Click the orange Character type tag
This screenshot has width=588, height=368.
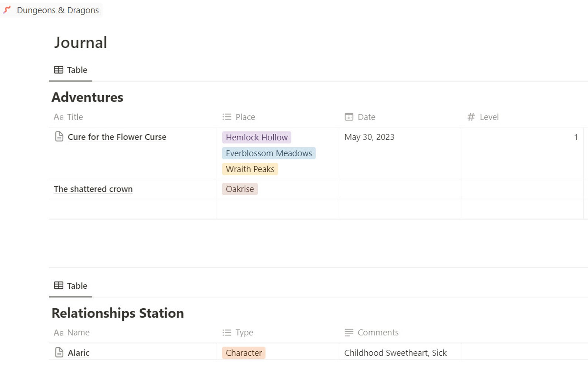pos(244,352)
